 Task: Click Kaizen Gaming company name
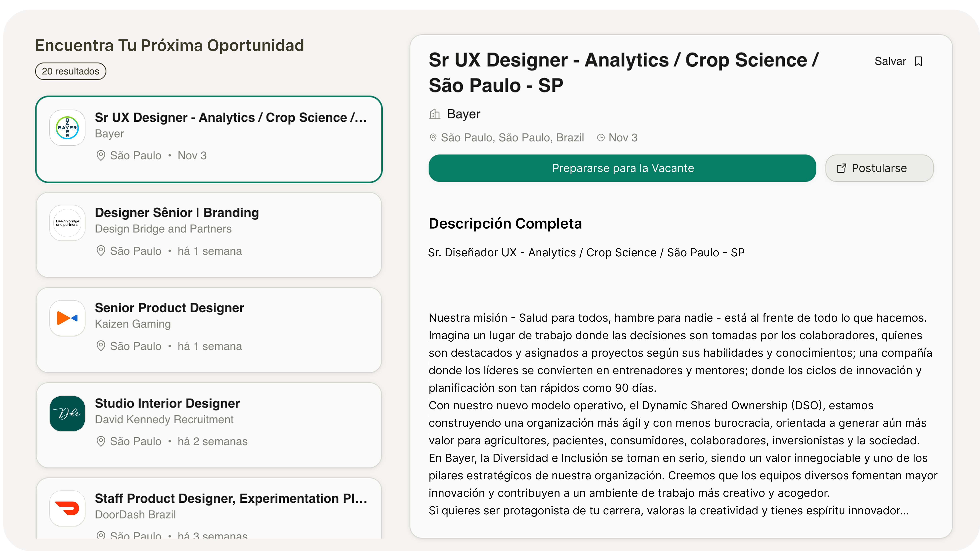coord(133,324)
